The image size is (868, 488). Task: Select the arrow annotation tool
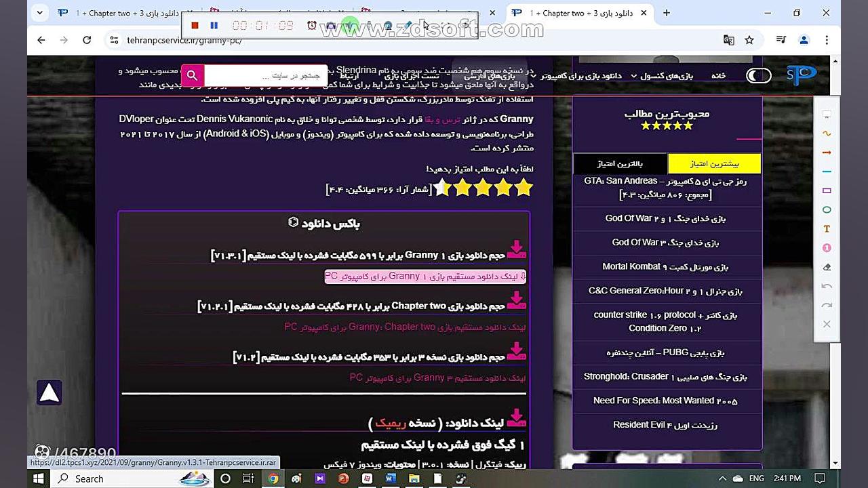(826, 152)
